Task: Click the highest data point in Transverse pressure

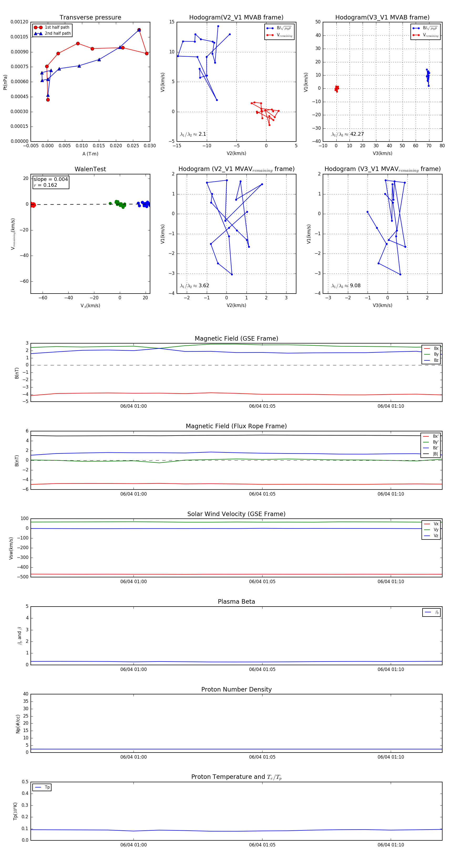Action: 139,30
